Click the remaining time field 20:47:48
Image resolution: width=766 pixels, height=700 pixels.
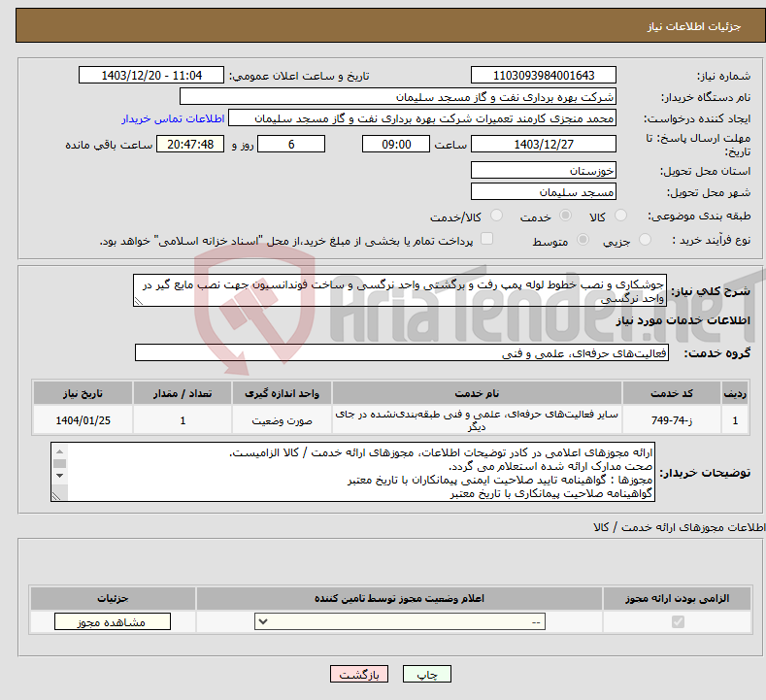190,144
